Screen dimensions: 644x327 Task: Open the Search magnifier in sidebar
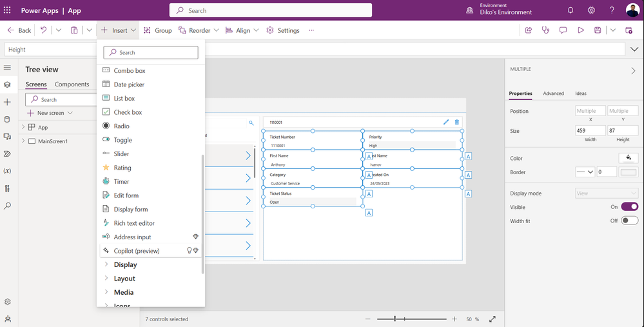pos(7,206)
